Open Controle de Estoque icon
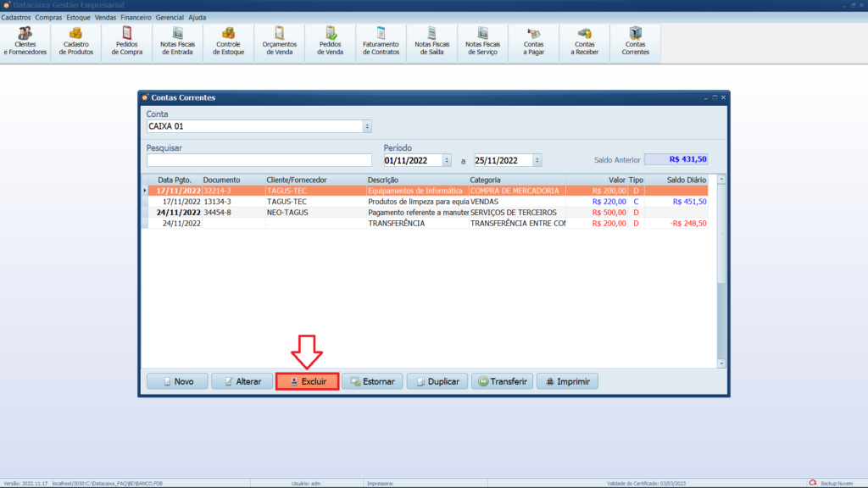 pyautogui.click(x=228, y=41)
